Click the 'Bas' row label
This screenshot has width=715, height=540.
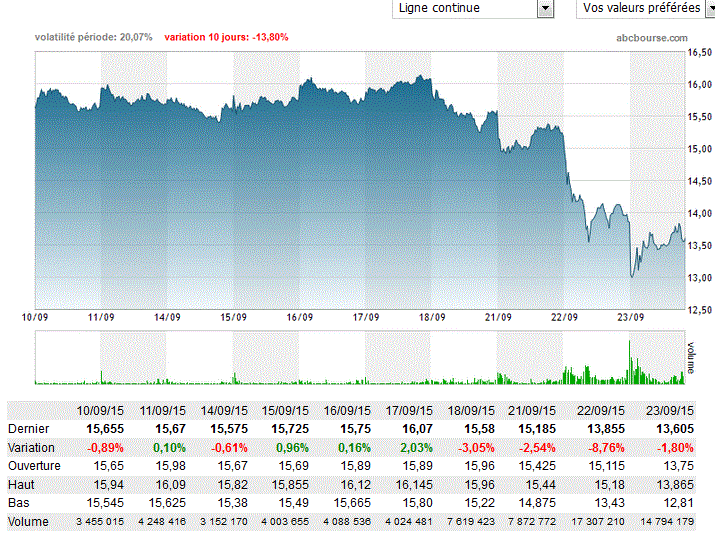pyautogui.click(x=19, y=503)
